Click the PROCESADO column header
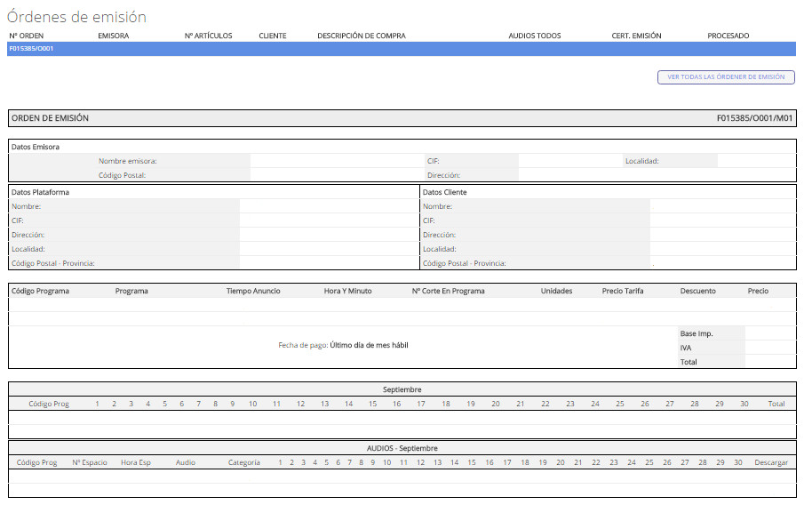Image resolution: width=812 pixels, height=513 pixels. pos(728,36)
